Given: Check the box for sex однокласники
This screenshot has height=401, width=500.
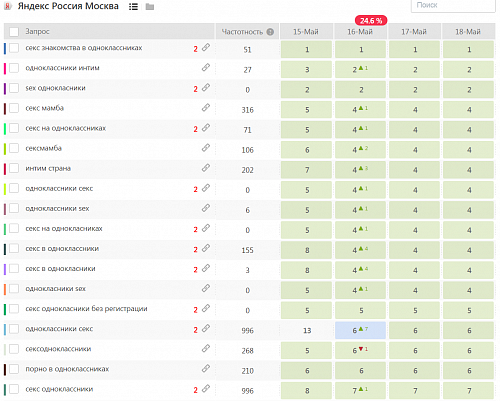Looking at the screenshot, I should click(14, 88).
